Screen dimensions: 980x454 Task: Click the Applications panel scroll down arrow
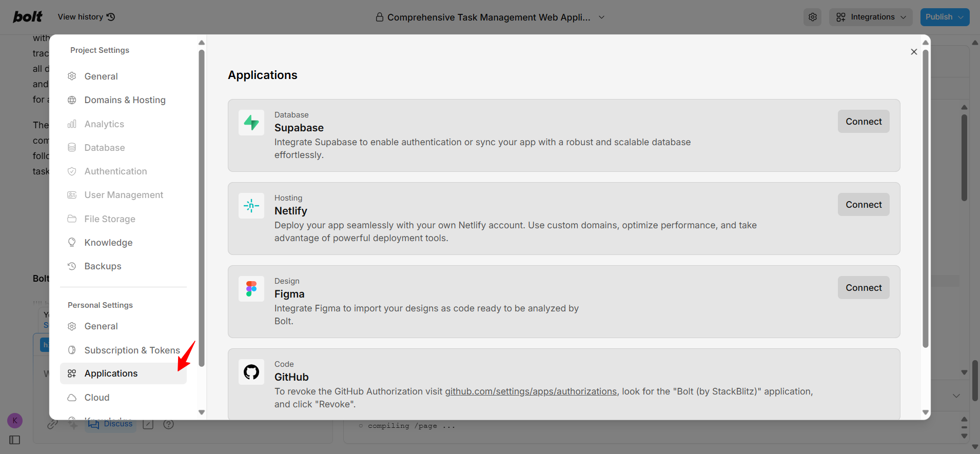[926, 412]
